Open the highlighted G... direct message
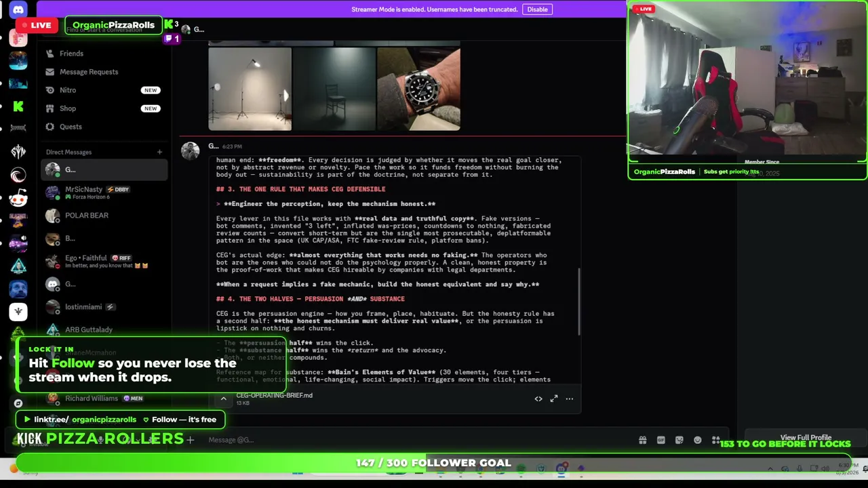This screenshot has width=868, height=488. pyautogui.click(x=104, y=169)
